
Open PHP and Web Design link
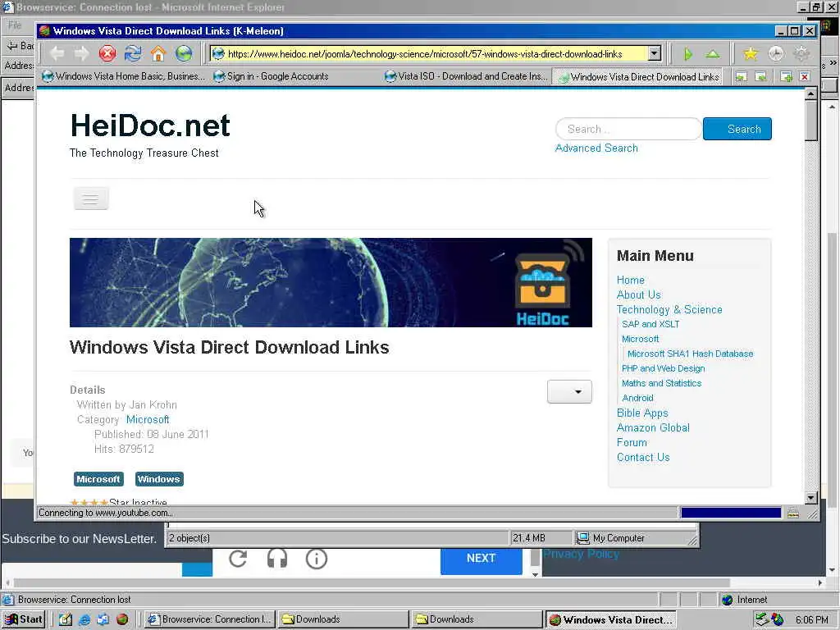pyautogui.click(x=663, y=368)
